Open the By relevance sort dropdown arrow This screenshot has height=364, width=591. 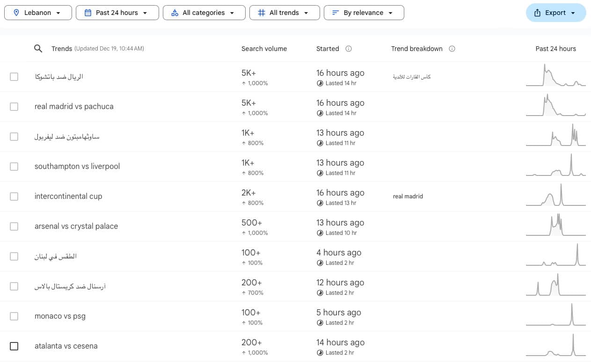pyautogui.click(x=390, y=13)
